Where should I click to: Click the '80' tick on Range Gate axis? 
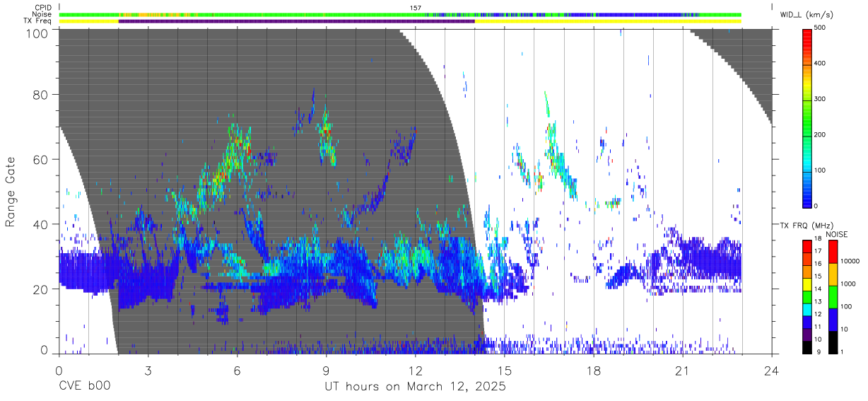click(42, 94)
